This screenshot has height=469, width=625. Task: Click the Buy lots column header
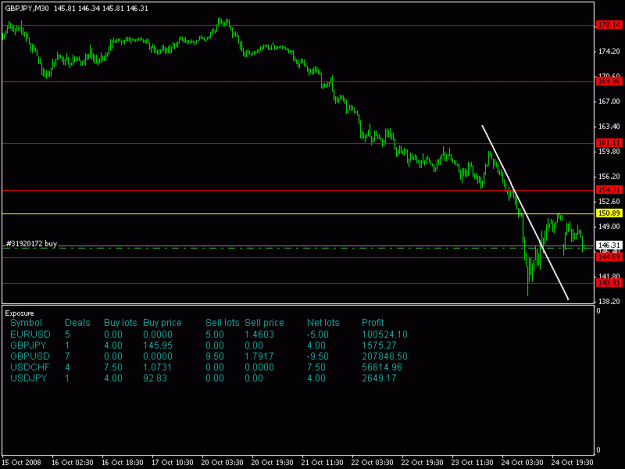[120, 323]
